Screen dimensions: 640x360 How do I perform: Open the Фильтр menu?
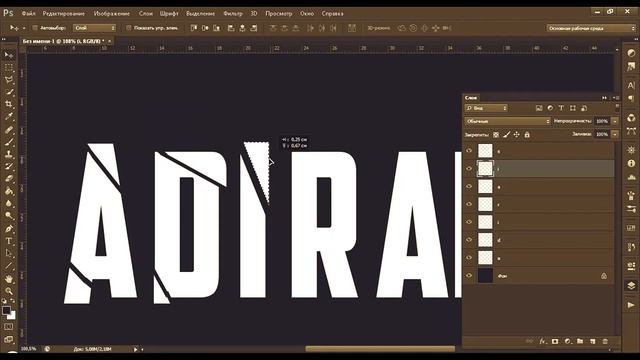[233, 13]
